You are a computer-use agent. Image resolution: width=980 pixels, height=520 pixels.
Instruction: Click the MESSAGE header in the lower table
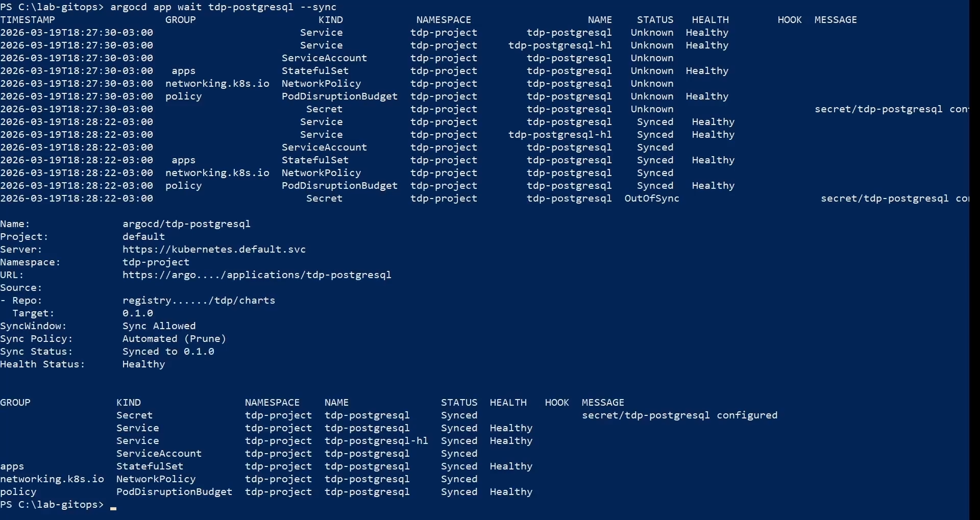(x=603, y=403)
